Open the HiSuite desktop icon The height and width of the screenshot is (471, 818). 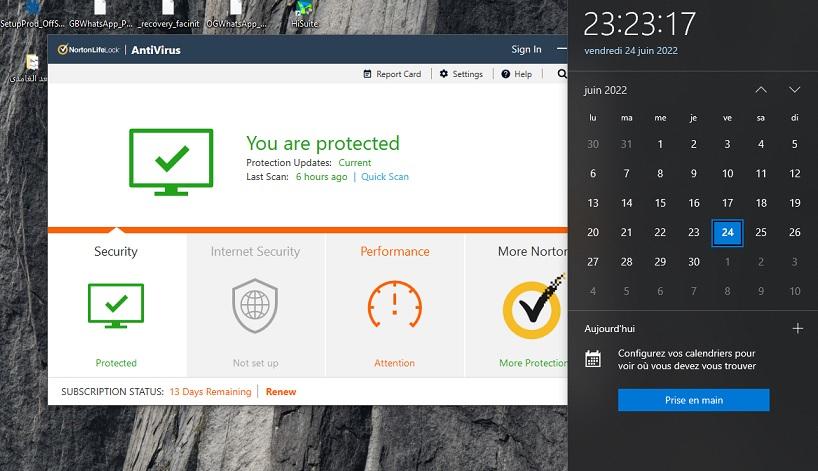305,14
